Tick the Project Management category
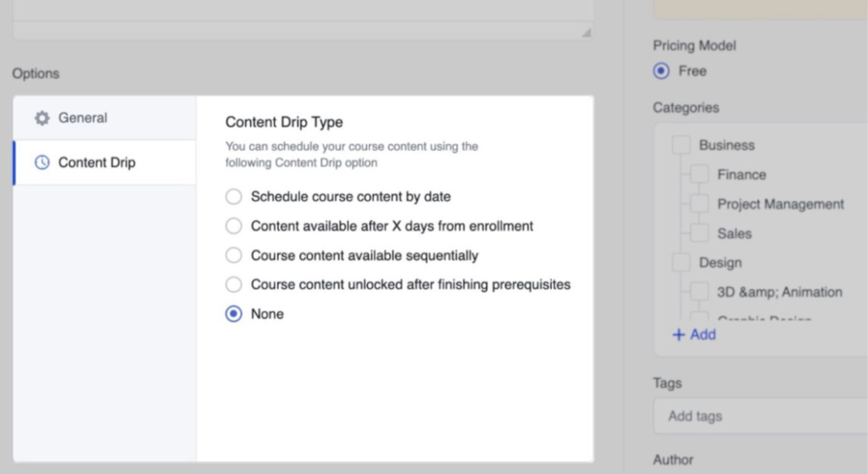 coord(699,204)
